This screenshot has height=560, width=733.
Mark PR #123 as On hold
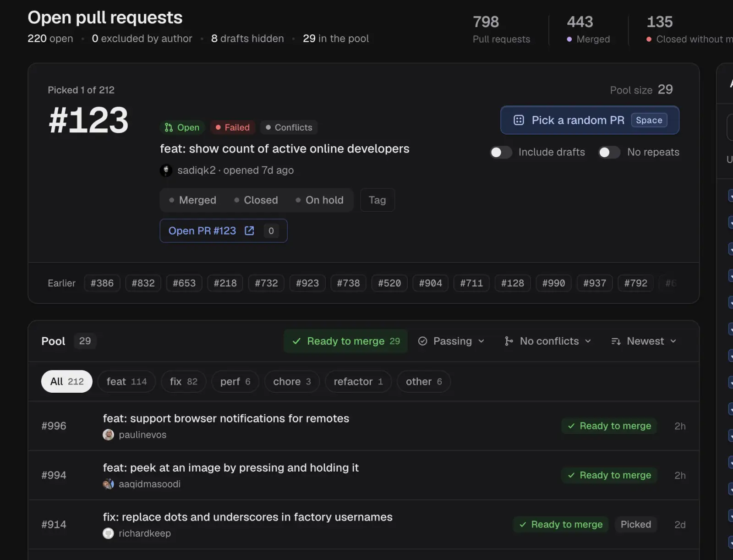(x=319, y=200)
